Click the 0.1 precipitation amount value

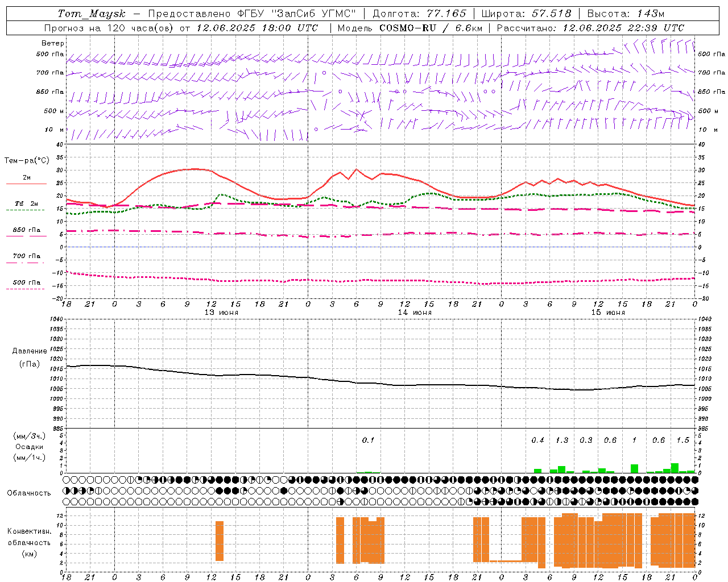click(x=368, y=440)
